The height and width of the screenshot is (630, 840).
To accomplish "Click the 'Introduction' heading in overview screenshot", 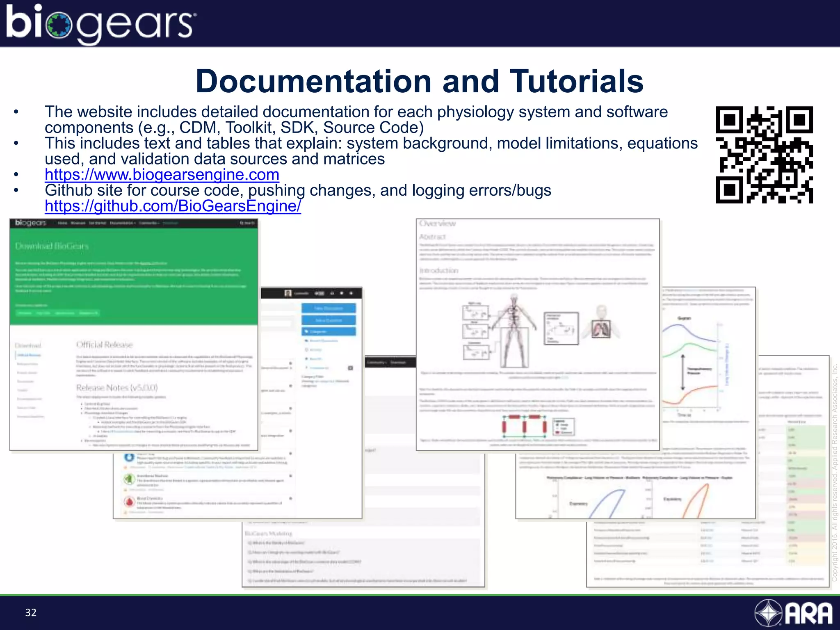I will coord(438,271).
